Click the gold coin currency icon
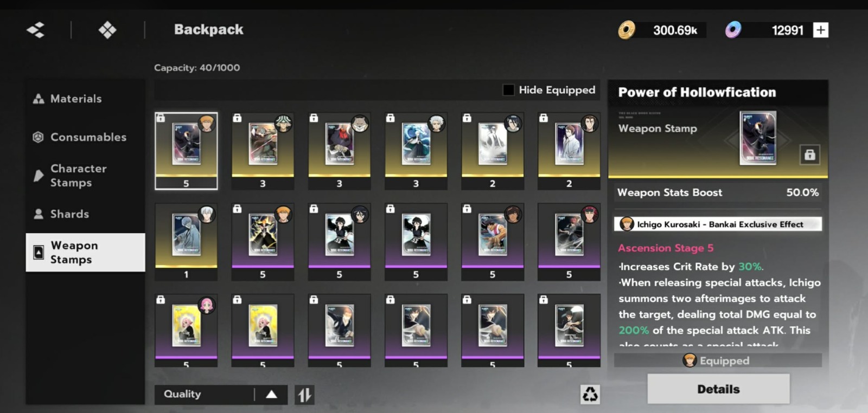This screenshot has height=413, width=868. [627, 30]
